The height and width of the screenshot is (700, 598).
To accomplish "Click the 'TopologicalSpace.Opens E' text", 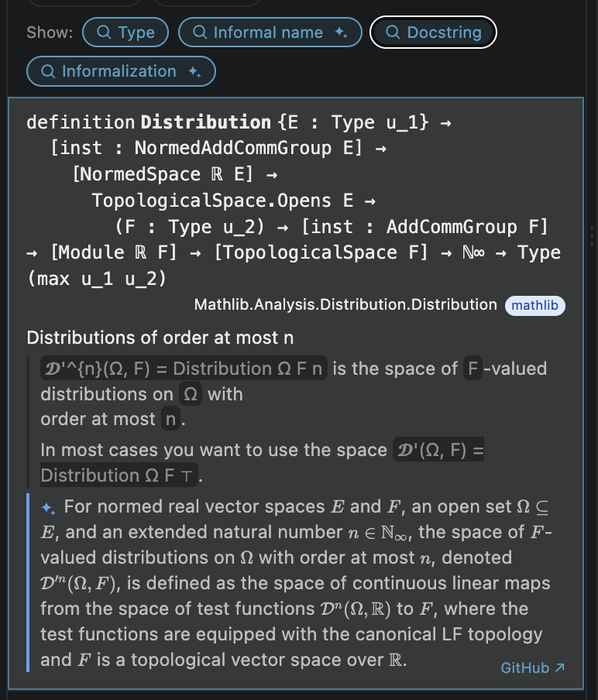I will pyautogui.click(x=223, y=201).
